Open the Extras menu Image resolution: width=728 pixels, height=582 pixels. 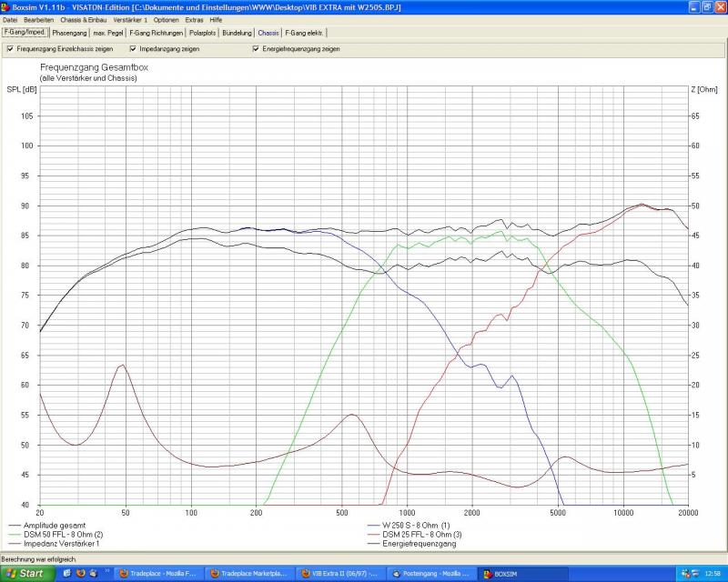[x=194, y=20]
